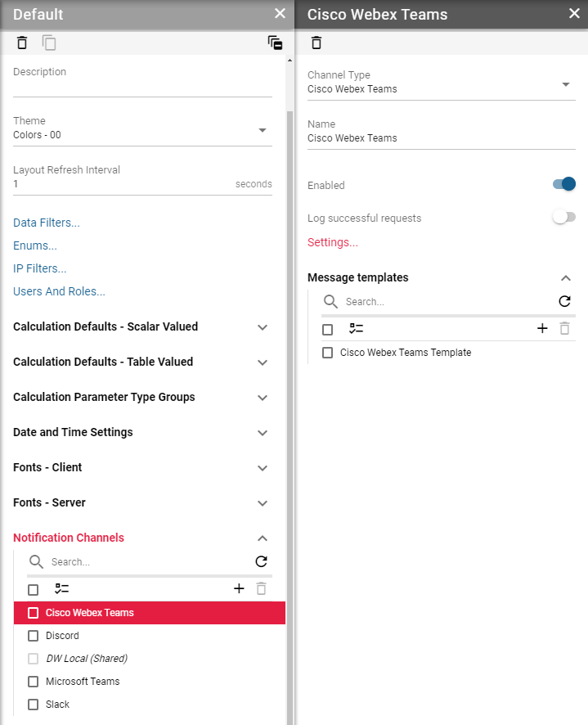Click the trash icon under Cisco Webex Teams header

tap(316, 43)
